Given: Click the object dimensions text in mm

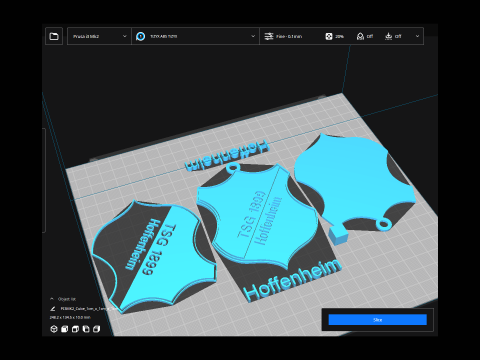Looking at the screenshot, I should (x=70, y=317).
